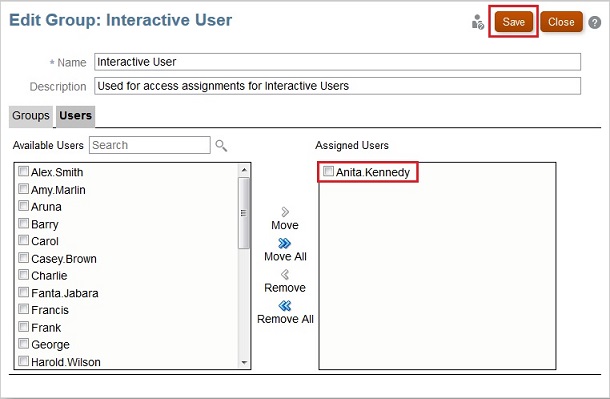Click into the Description field
The height and width of the screenshot is (399, 610).
[337, 86]
